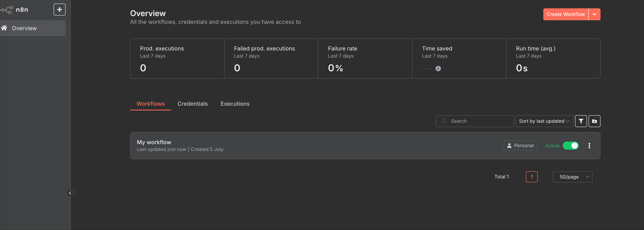Viewport: 644px width, 230px height.
Task: Click the Overview home icon in sidebar
Action: 4,28
